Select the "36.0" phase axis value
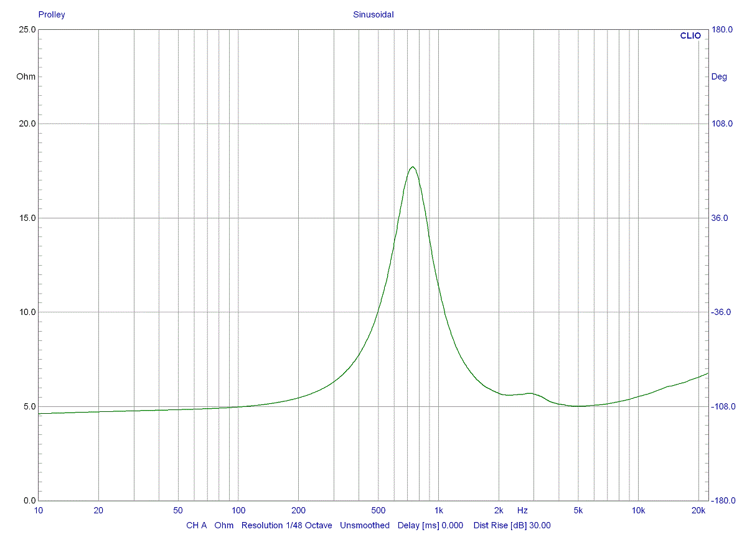This screenshot has width=747, height=560. [720, 218]
